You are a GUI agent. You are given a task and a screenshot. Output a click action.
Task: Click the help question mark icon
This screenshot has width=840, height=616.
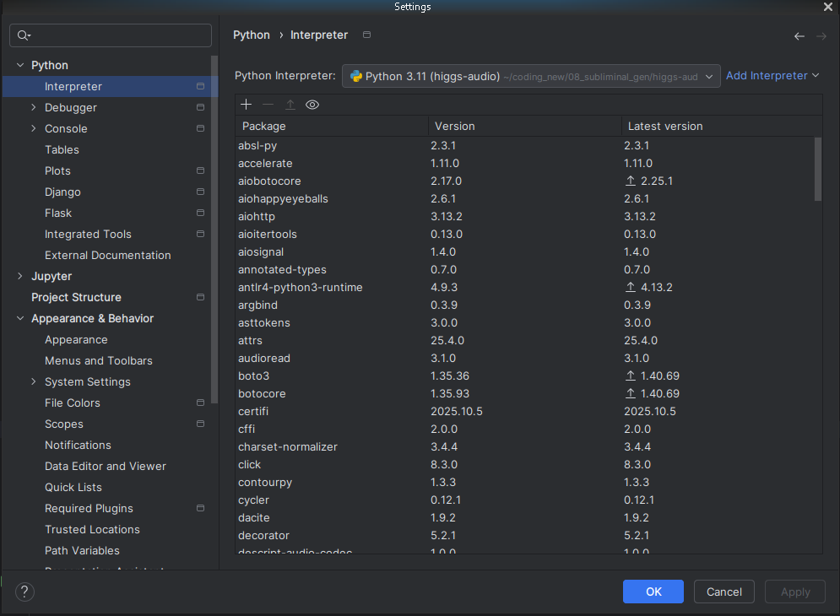coord(25,592)
